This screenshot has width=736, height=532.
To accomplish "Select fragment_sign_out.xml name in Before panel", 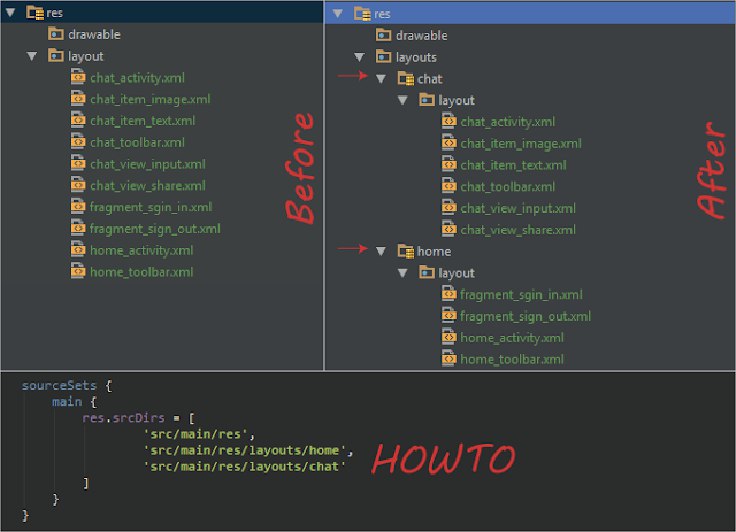I will [x=155, y=229].
